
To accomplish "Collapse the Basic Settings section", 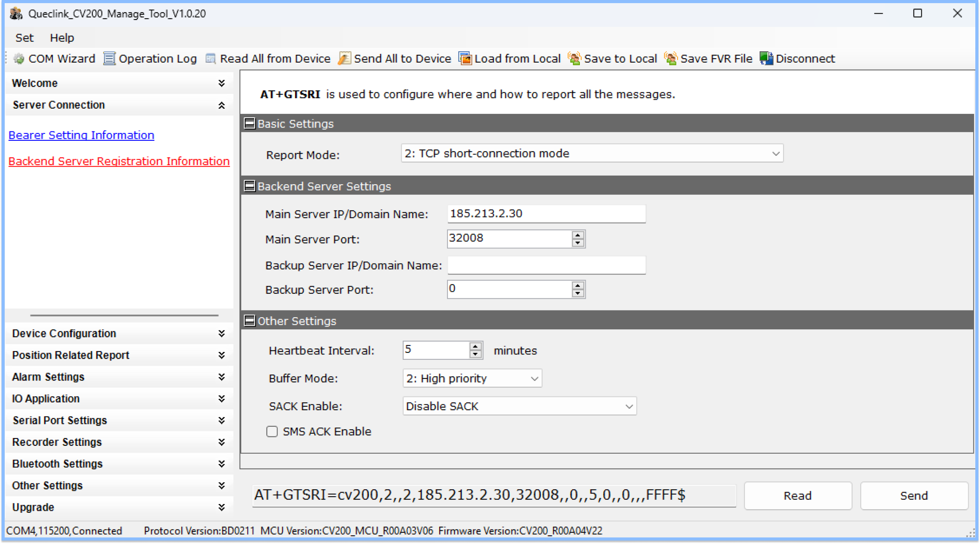I will point(249,124).
